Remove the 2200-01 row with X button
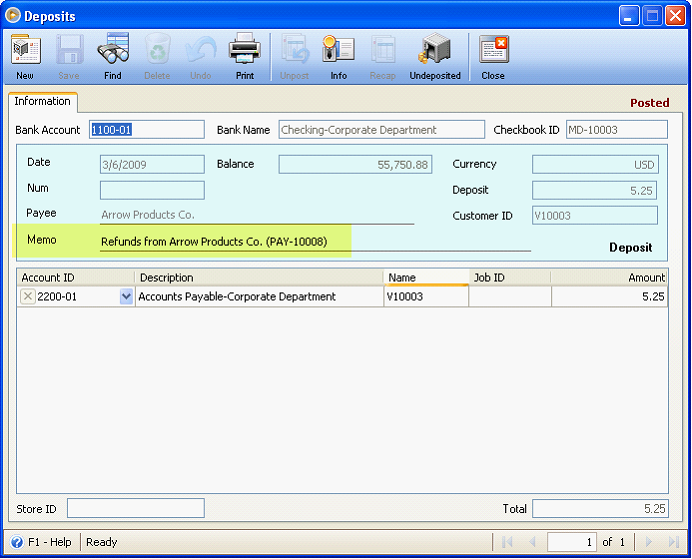The height and width of the screenshot is (559, 692). point(27,296)
